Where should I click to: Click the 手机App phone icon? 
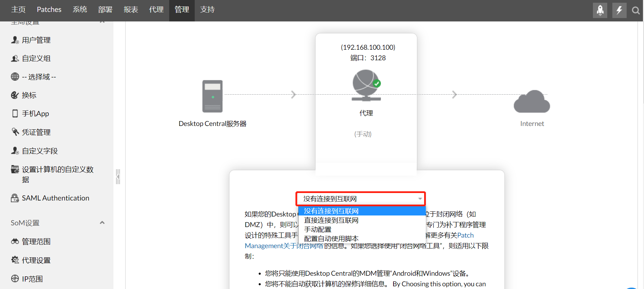click(x=15, y=113)
